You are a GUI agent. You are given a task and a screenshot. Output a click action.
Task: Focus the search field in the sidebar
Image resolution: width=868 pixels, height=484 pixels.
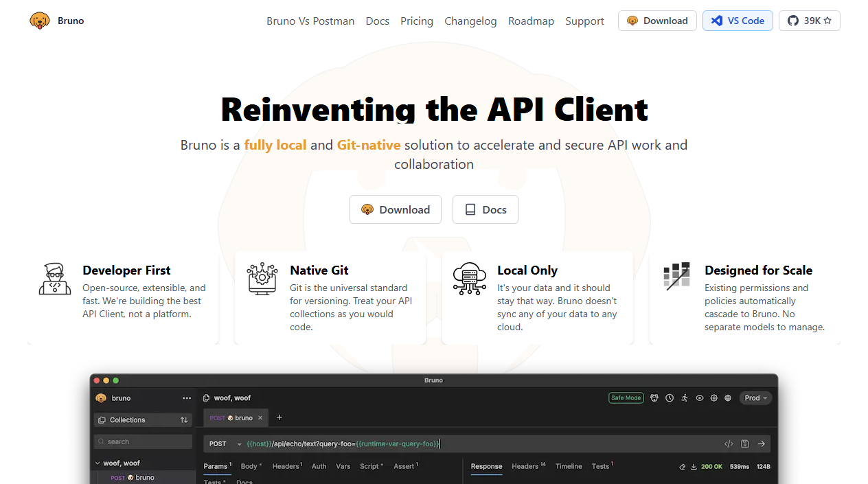(143, 441)
